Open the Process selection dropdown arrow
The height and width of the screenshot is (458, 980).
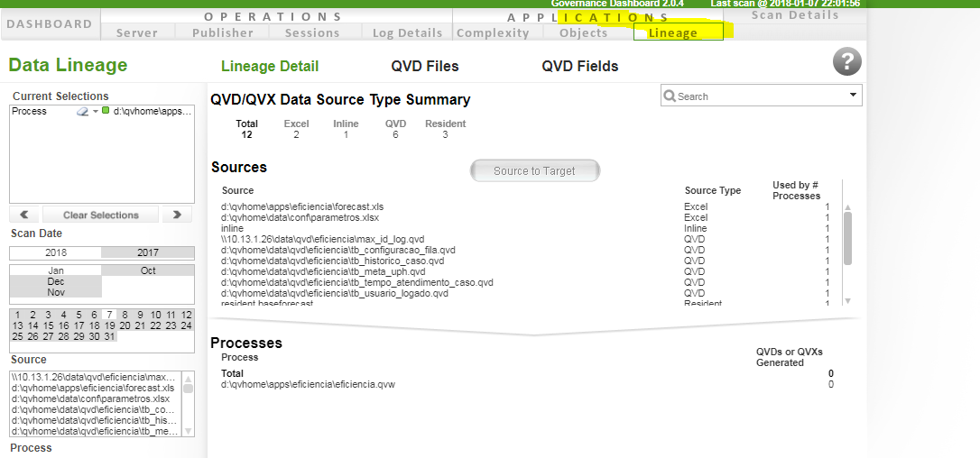coord(95,111)
